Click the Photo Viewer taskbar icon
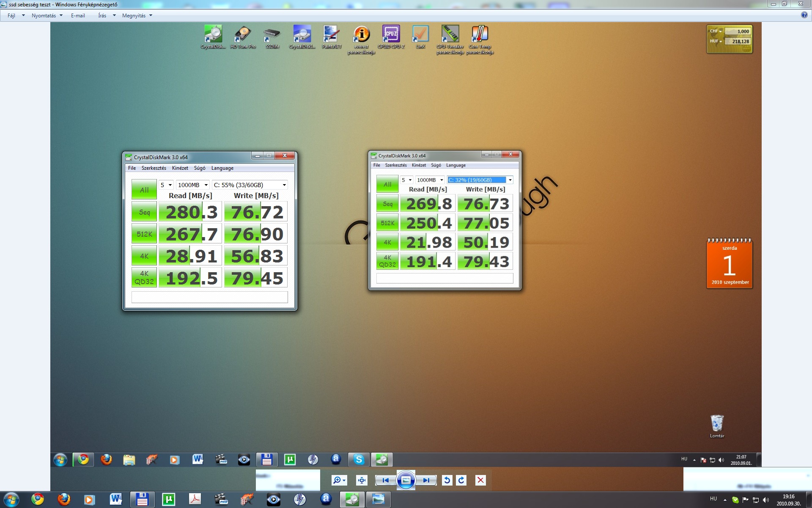 378,500
